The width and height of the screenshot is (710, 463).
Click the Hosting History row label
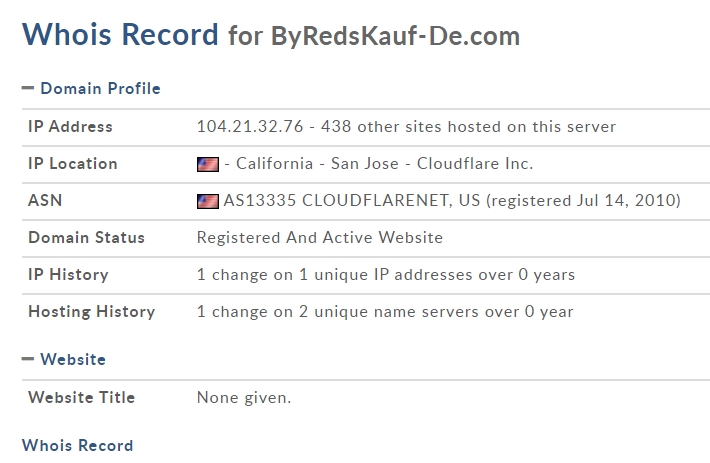[91, 312]
